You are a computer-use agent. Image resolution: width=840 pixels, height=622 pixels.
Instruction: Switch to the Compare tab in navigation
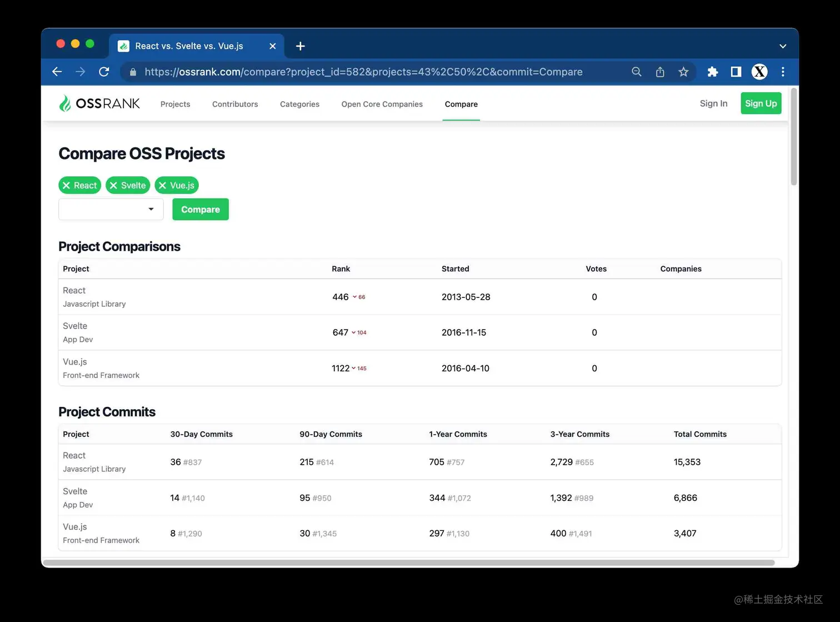click(x=461, y=104)
